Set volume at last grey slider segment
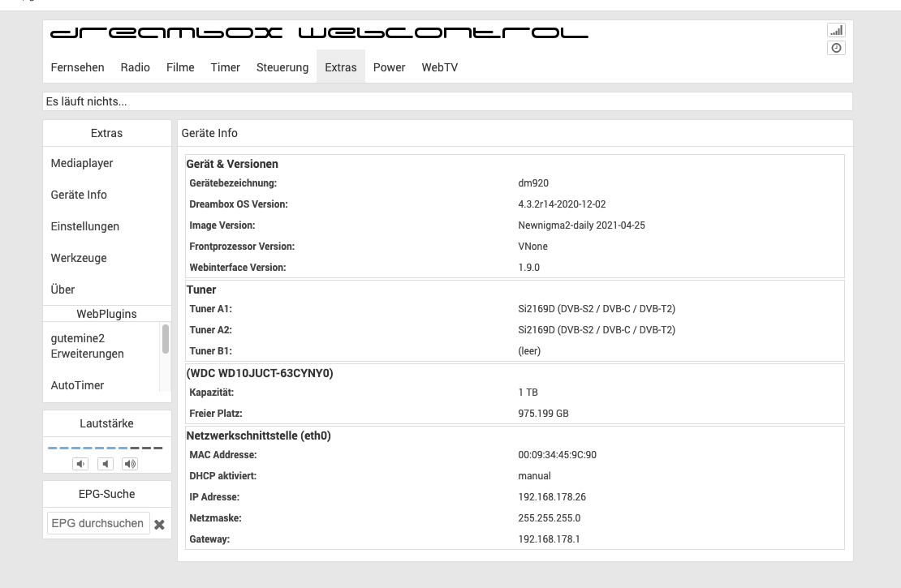The width and height of the screenshot is (901, 588). tap(158, 448)
